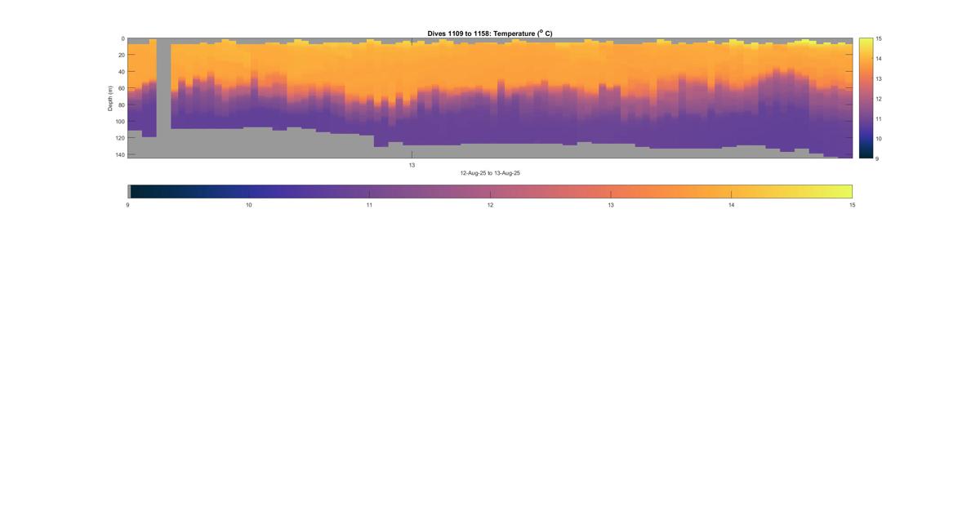This screenshot has height=508, width=980.
Task: Click the "15" label on the vertical colorbar
Action: (880, 38)
